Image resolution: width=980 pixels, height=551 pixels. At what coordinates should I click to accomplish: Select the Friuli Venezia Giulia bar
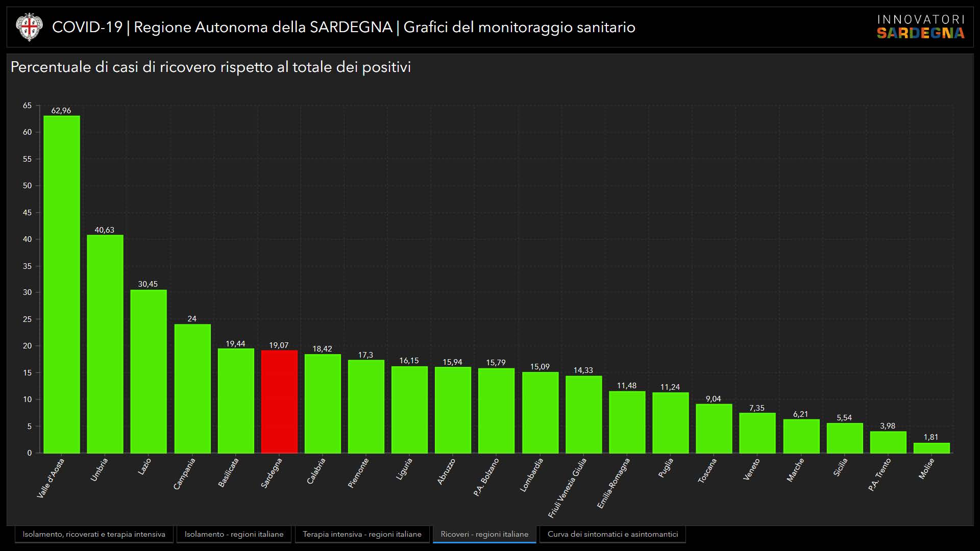(583, 414)
